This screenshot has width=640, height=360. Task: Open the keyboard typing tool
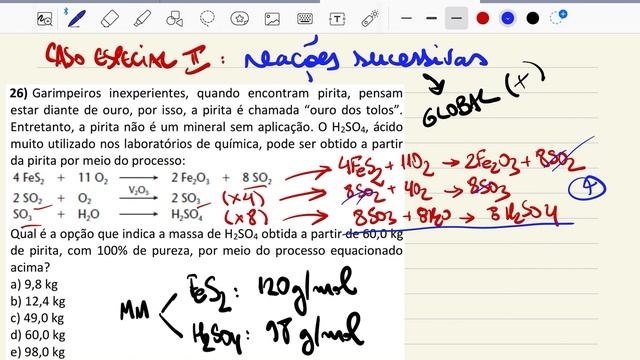[x=305, y=18]
